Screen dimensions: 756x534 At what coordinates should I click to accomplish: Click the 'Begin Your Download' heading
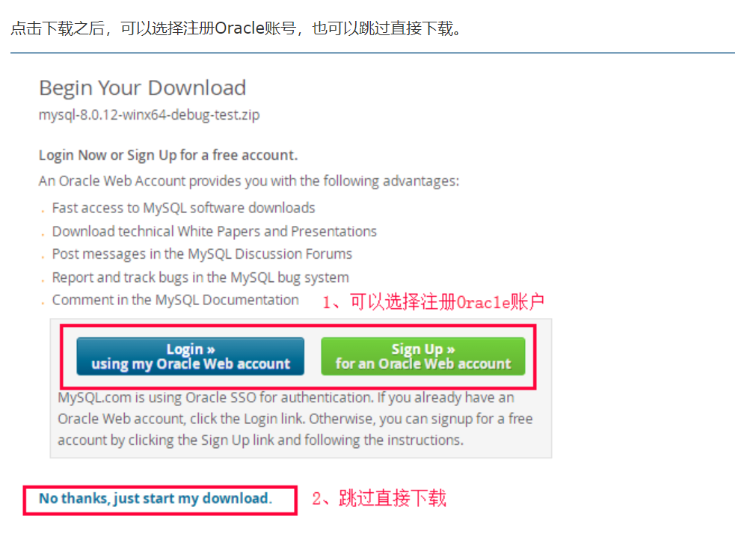143,88
